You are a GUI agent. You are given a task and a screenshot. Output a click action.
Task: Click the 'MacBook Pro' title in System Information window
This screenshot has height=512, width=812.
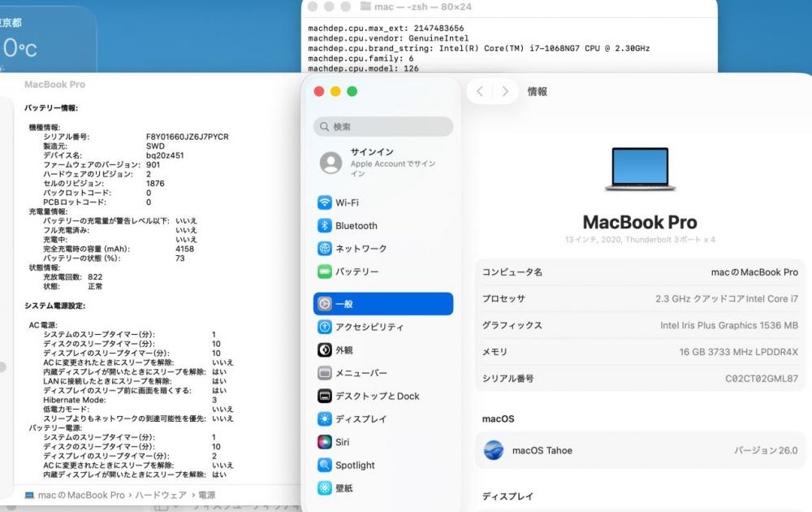click(55, 85)
